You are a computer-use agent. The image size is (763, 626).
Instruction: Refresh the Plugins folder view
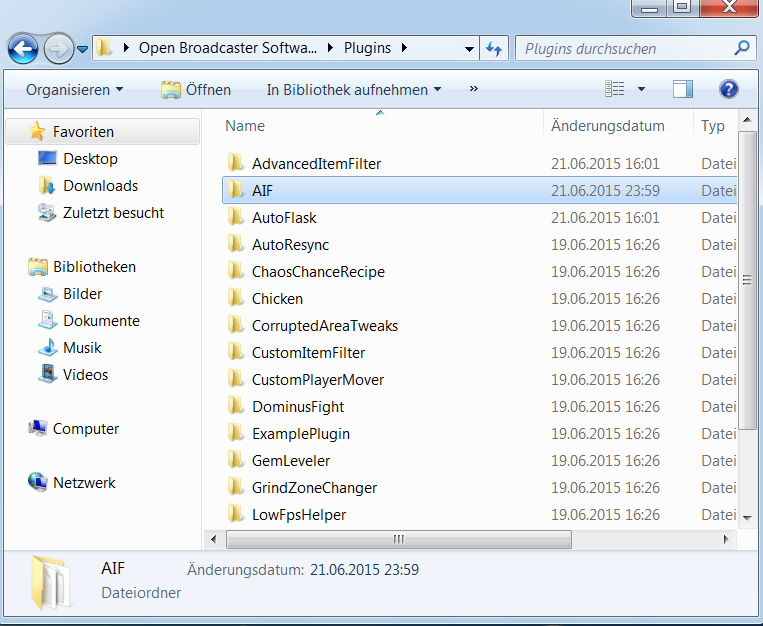494,48
